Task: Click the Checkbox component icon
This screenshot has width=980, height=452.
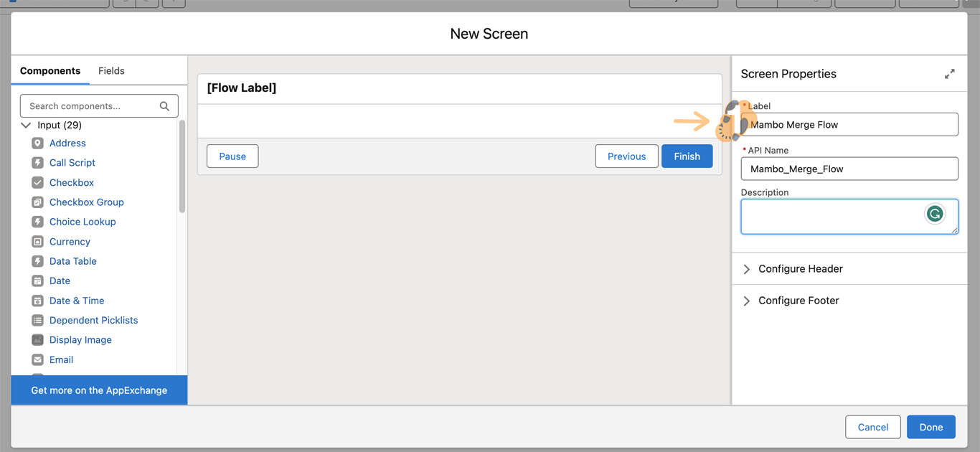Action: point(37,183)
